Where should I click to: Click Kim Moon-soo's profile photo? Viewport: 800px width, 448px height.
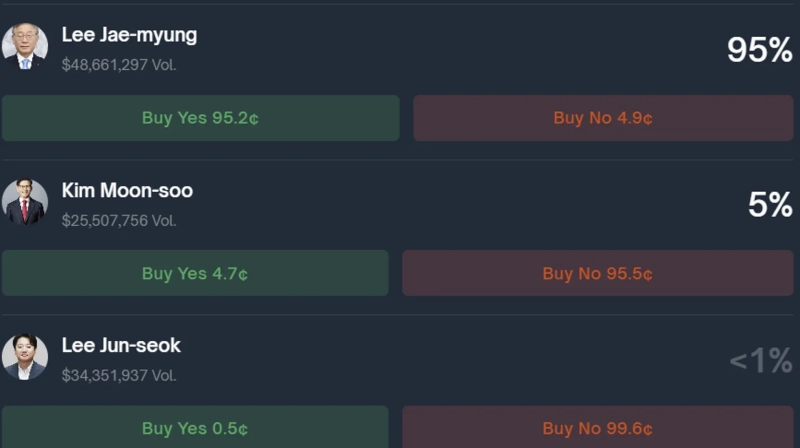24,201
